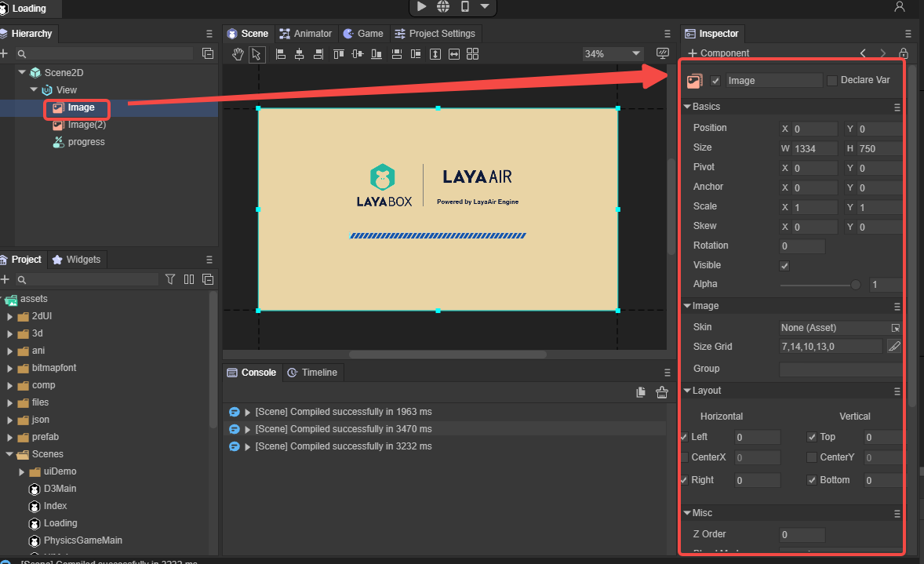Click the add Component button
The height and width of the screenshot is (564, 924).
coord(719,53)
